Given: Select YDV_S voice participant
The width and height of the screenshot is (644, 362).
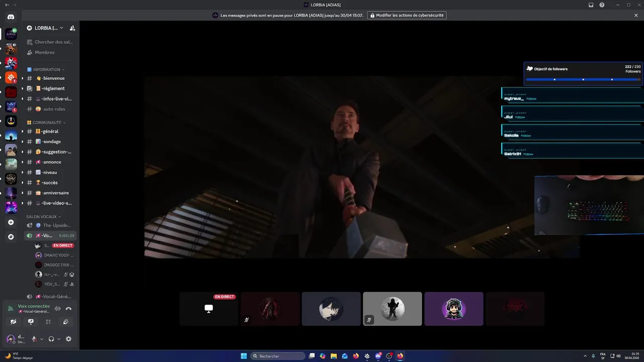Looking at the screenshot, I should pyautogui.click(x=54, y=284).
